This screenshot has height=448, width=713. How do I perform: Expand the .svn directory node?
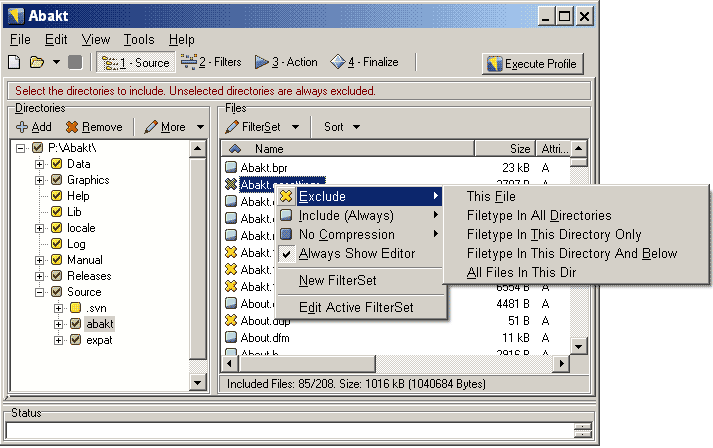click(x=58, y=308)
